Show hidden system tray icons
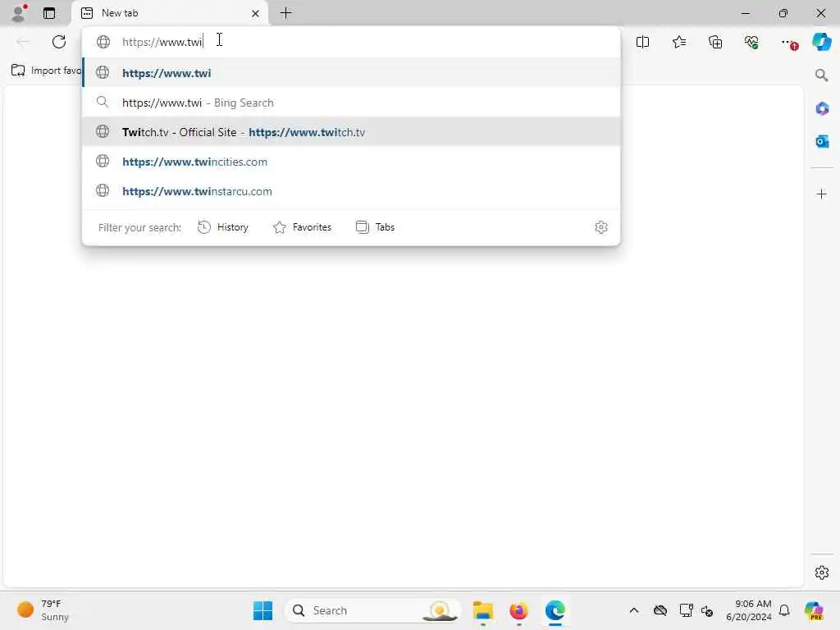Screen dimensions: 840x630 (634, 610)
